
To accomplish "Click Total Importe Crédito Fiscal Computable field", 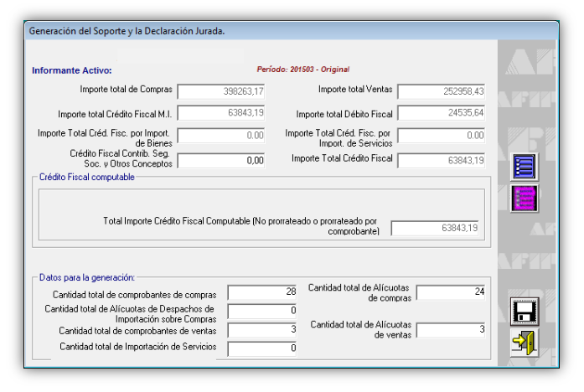I will (436, 228).
